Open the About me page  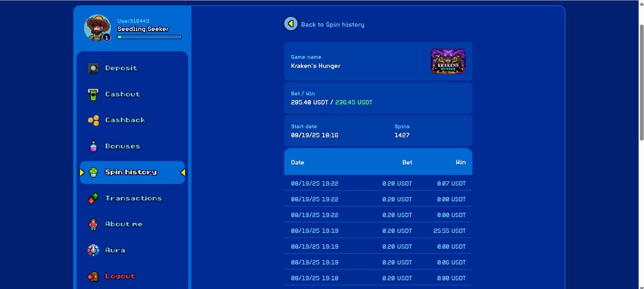132,224
